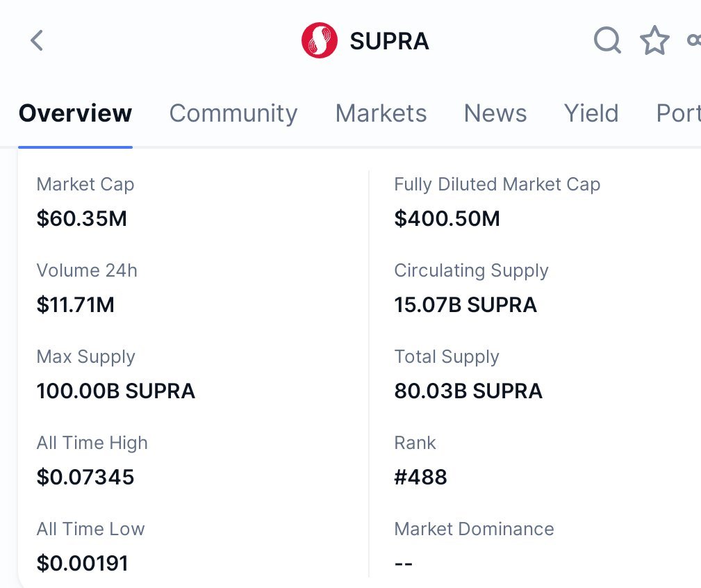Open the partially visible Portfolio tab
701x588 pixels.
click(678, 113)
